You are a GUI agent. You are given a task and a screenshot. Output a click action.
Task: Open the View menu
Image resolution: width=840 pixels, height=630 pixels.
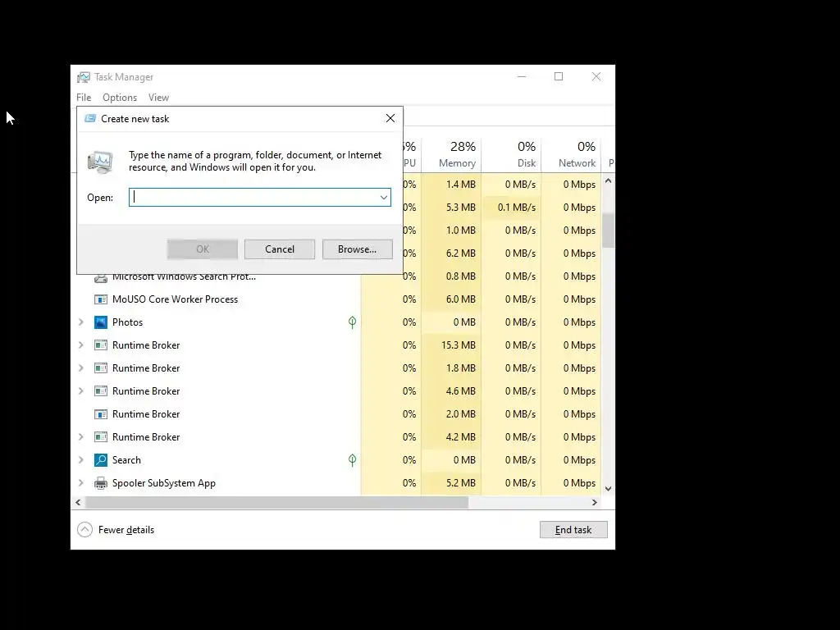click(158, 98)
